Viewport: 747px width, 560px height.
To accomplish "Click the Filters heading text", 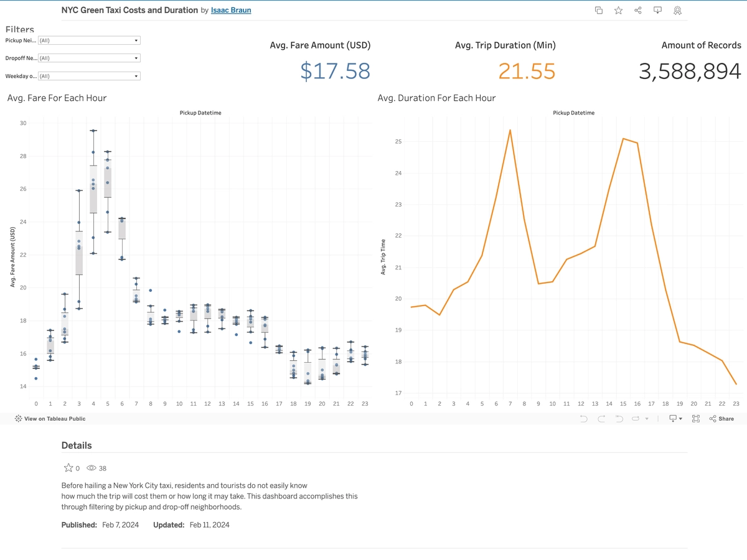I will tap(20, 29).
